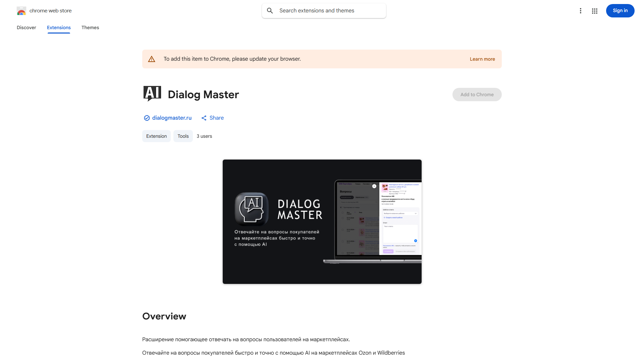Click the three-dot overflow menu
This screenshot has width=644, height=362.
point(581,11)
